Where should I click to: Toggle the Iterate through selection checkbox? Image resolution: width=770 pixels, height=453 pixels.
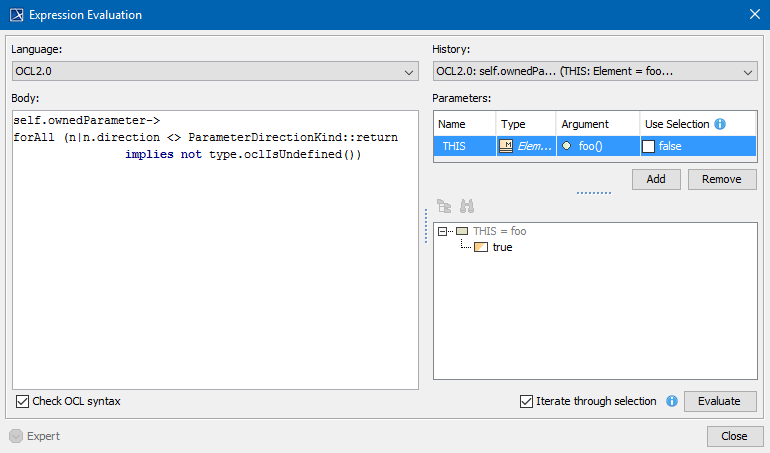point(526,401)
